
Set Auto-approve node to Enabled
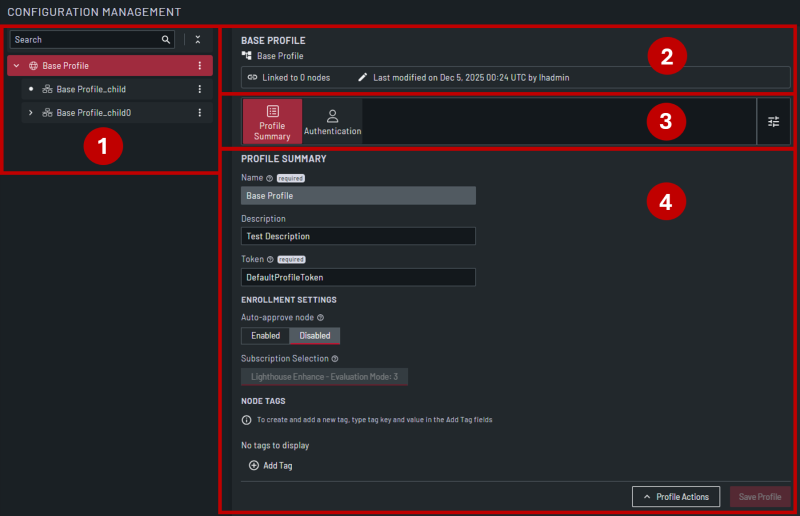(265, 336)
